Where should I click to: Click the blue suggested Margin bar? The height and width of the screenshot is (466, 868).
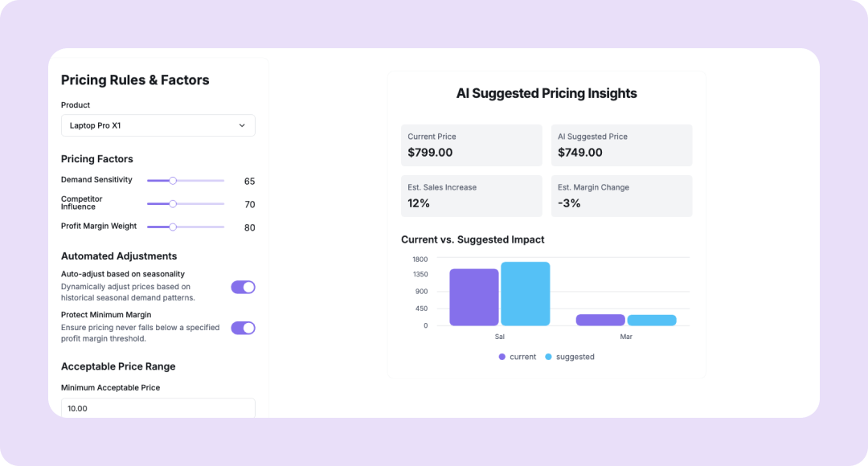[x=652, y=320]
